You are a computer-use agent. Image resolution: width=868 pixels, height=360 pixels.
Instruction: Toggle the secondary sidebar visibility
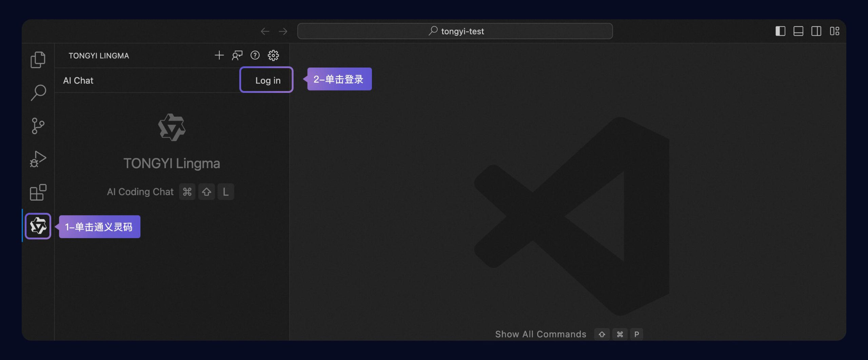click(x=816, y=31)
